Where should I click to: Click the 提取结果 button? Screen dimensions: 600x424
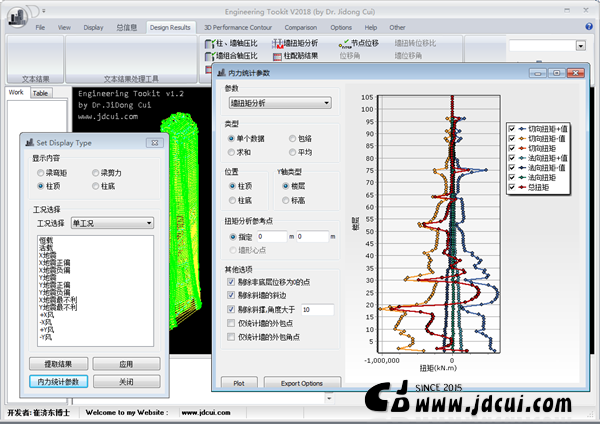click(x=59, y=364)
